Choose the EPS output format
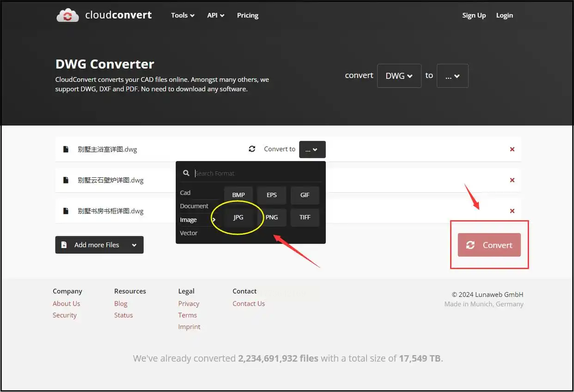574x392 pixels. (272, 195)
